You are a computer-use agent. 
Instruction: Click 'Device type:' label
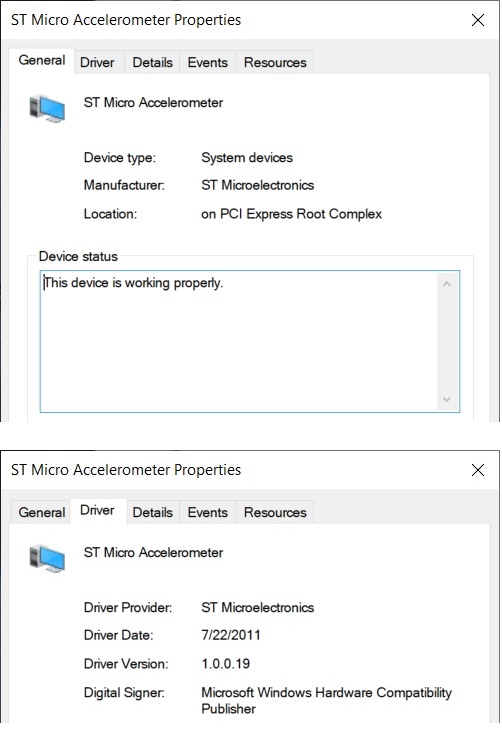click(120, 158)
